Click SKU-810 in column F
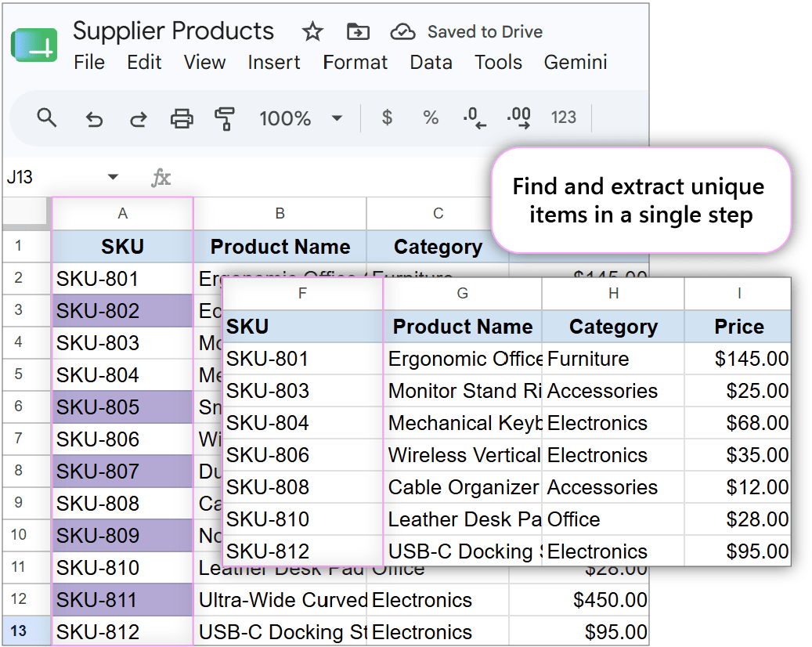The width and height of the screenshot is (812, 647). click(302, 519)
